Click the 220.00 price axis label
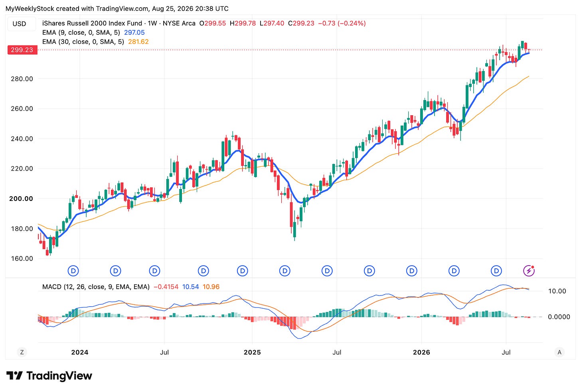Screen dimensions: 581x392 22,169
